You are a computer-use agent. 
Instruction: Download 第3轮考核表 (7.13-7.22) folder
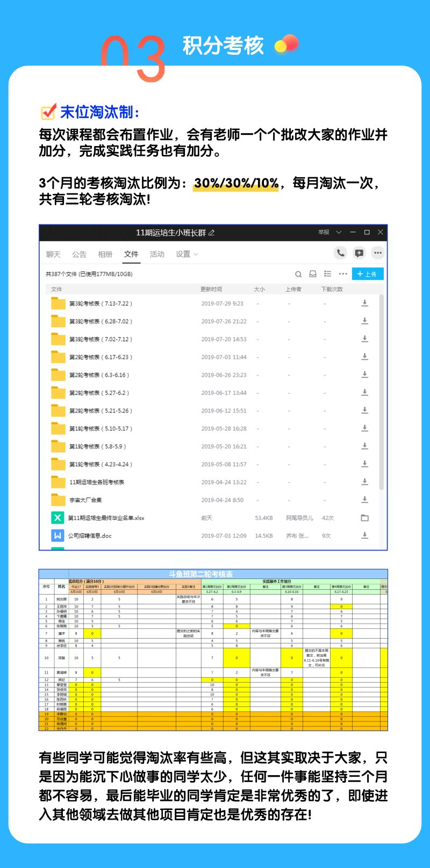(x=364, y=303)
